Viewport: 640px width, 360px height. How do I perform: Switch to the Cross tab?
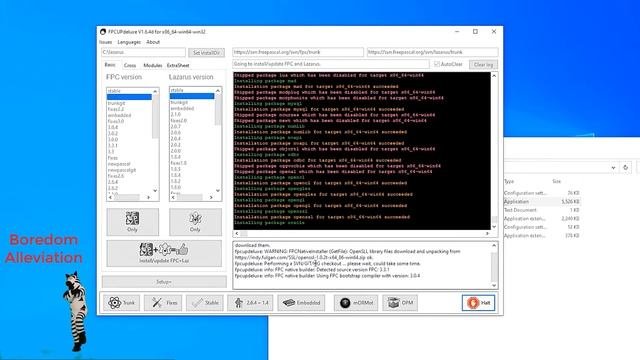point(130,65)
